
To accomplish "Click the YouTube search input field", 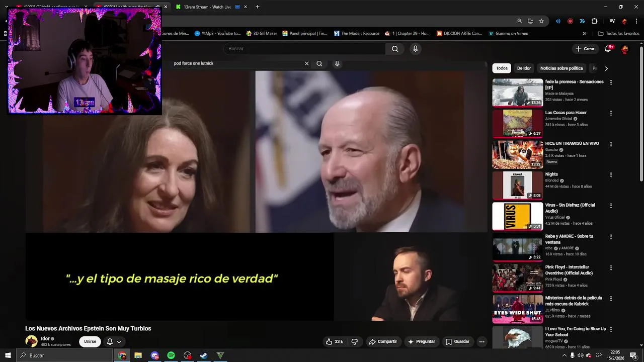I will (x=304, y=49).
